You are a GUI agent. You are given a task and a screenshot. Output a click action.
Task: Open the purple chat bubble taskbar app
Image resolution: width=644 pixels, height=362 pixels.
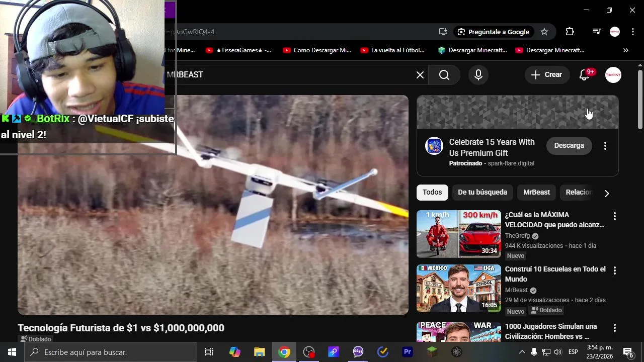coord(358,352)
